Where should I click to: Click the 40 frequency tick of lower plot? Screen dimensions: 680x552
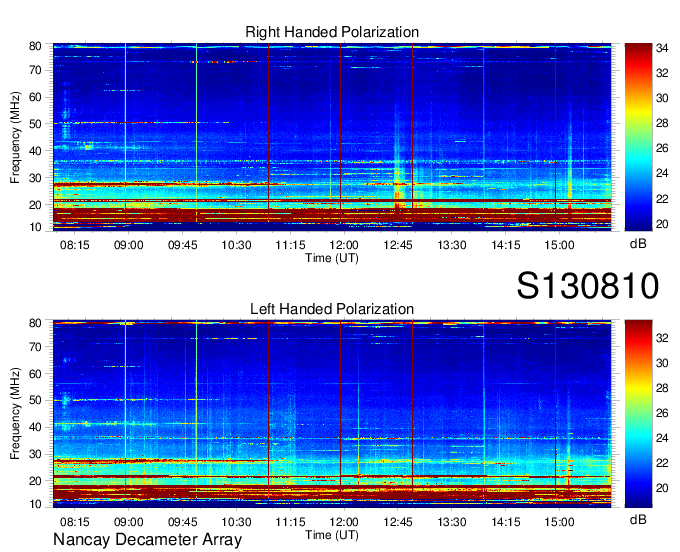[x=35, y=427]
